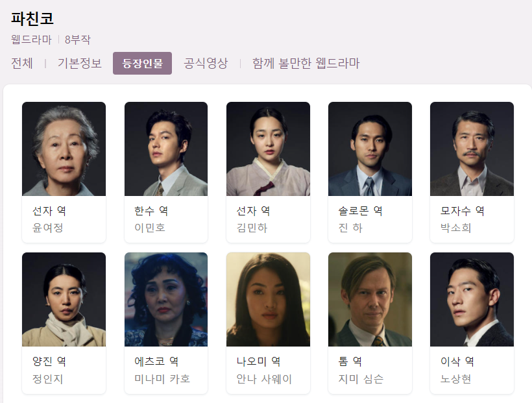Open the 나오미 역 portrait thumbnail

268,299
